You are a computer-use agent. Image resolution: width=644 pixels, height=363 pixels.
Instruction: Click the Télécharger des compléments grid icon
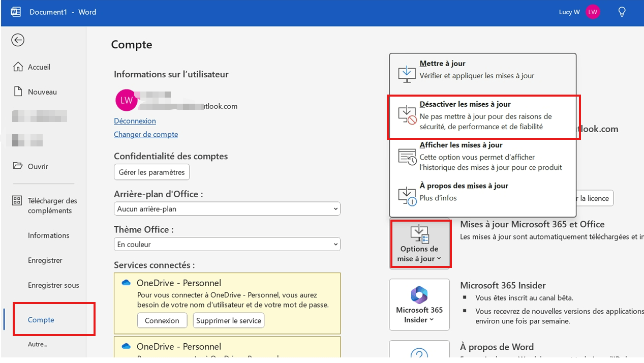pos(17,201)
